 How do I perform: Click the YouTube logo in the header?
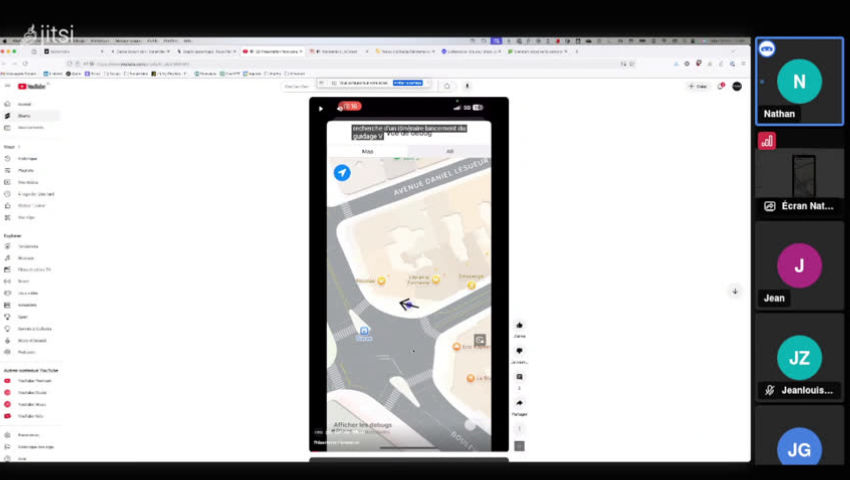[x=29, y=86]
